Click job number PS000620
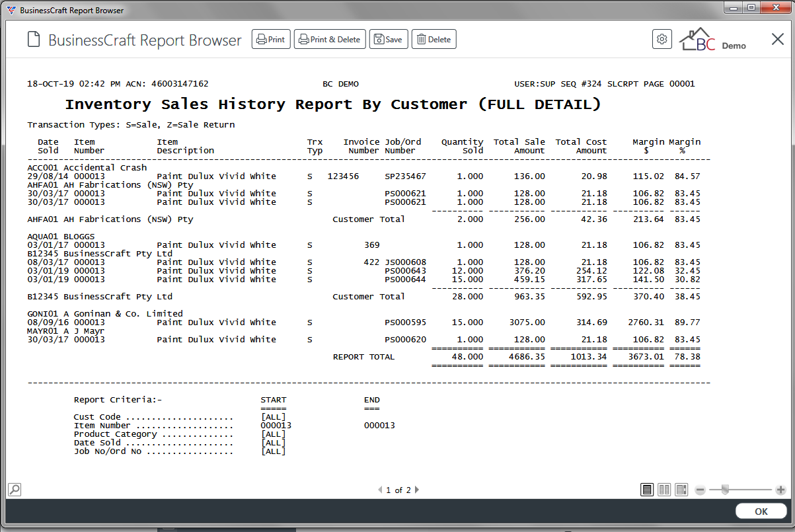Image resolution: width=795 pixels, height=532 pixels. click(405, 340)
